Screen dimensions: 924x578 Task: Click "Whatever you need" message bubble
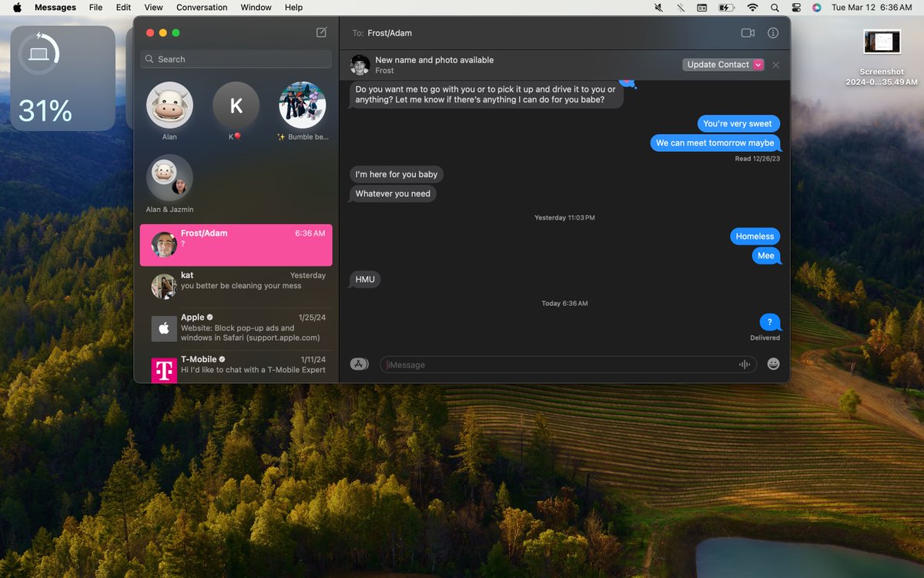[393, 193]
